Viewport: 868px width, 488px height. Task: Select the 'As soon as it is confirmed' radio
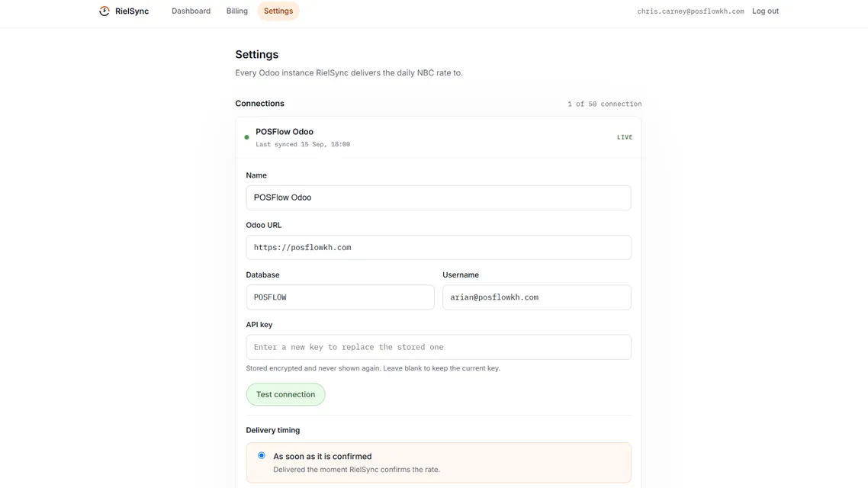click(262, 456)
